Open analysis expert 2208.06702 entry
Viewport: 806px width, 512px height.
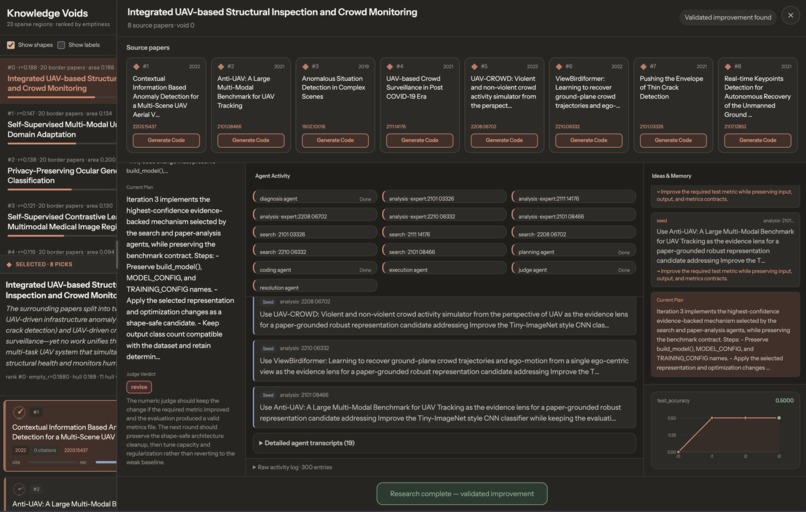point(315,216)
